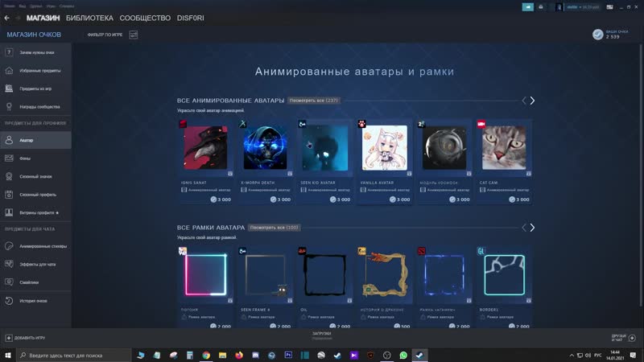Click the 3 000 price on Cat Cam
The image size is (644, 362).
[519, 200]
